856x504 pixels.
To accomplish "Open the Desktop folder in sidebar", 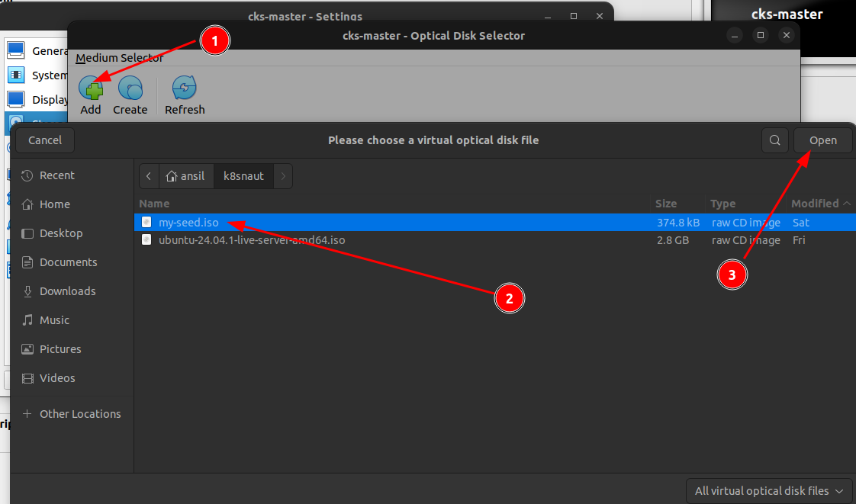I will tap(60, 233).
